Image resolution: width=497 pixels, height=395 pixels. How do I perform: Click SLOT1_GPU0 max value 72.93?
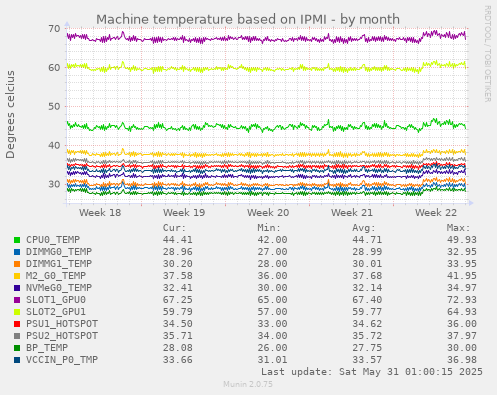click(x=462, y=300)
